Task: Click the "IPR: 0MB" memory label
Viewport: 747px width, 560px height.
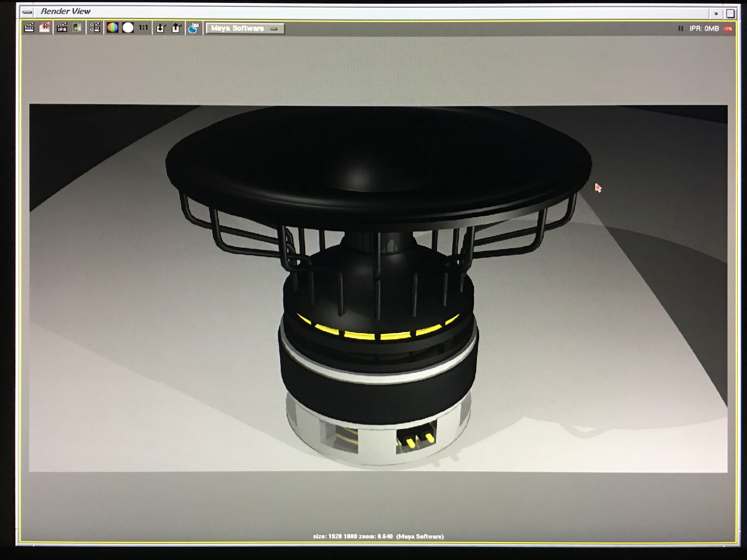Action: (704, 29)
